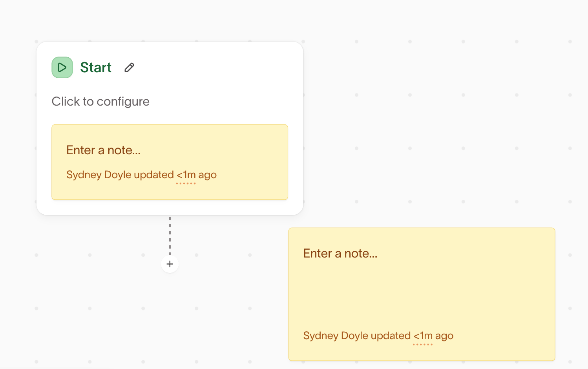Click the note field inside the Start node

tap(103, 150)
